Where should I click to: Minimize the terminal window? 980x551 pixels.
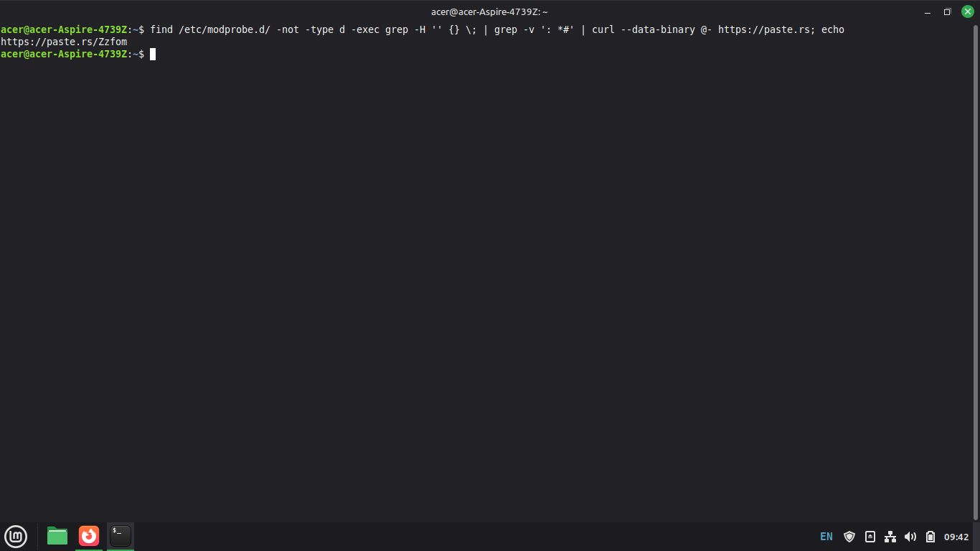point(927,11)
